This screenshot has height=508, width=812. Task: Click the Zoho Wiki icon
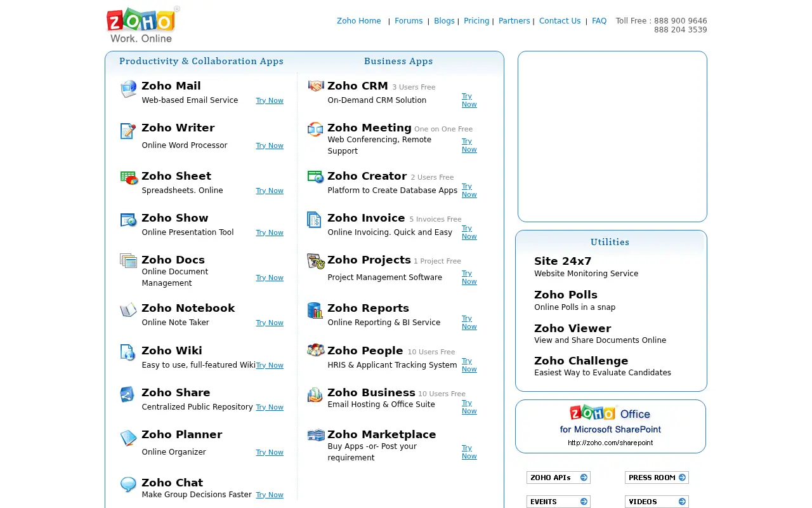tap(128, 352)
